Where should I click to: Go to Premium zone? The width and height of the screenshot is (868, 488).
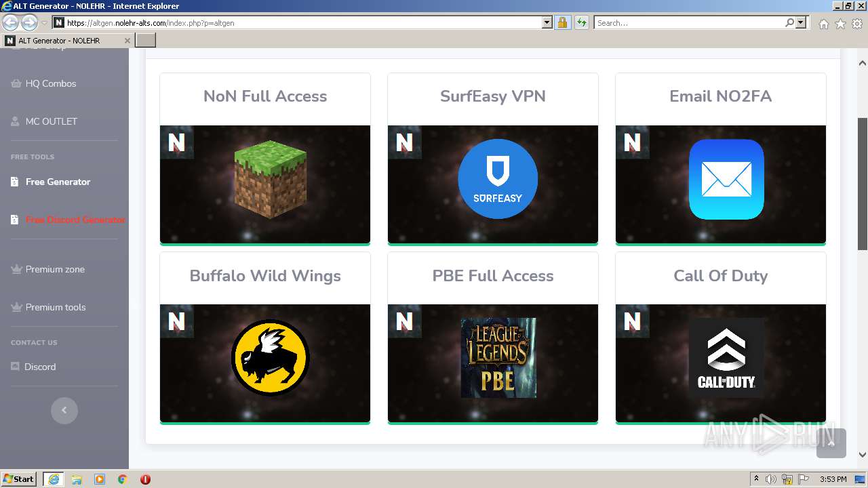[55, 269]
